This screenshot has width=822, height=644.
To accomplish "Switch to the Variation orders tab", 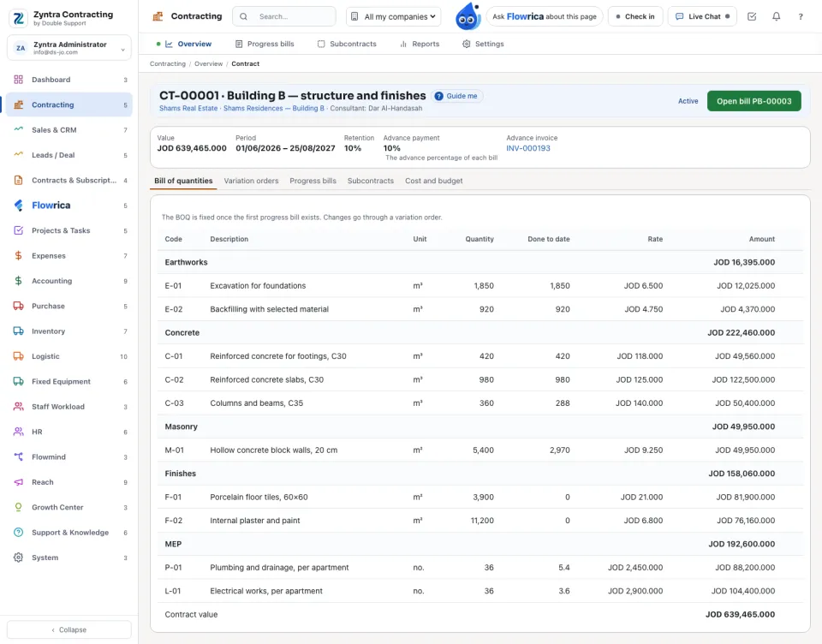I will tap(251, 181).
